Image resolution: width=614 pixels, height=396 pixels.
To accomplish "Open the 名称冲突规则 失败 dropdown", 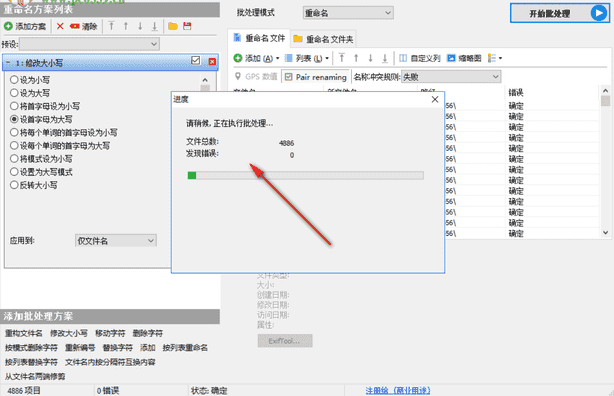I will pyautogui.click(x=451, y=77).
